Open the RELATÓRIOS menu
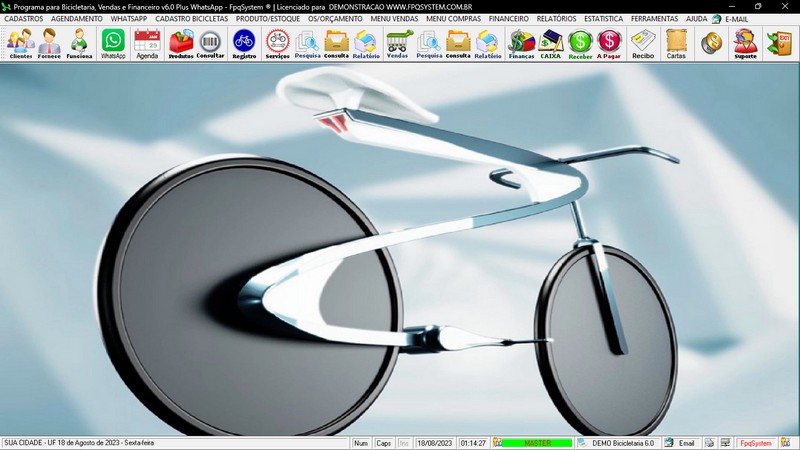This screenshot has width=800, height=450. pyautogui.click(x=556, y=18)
